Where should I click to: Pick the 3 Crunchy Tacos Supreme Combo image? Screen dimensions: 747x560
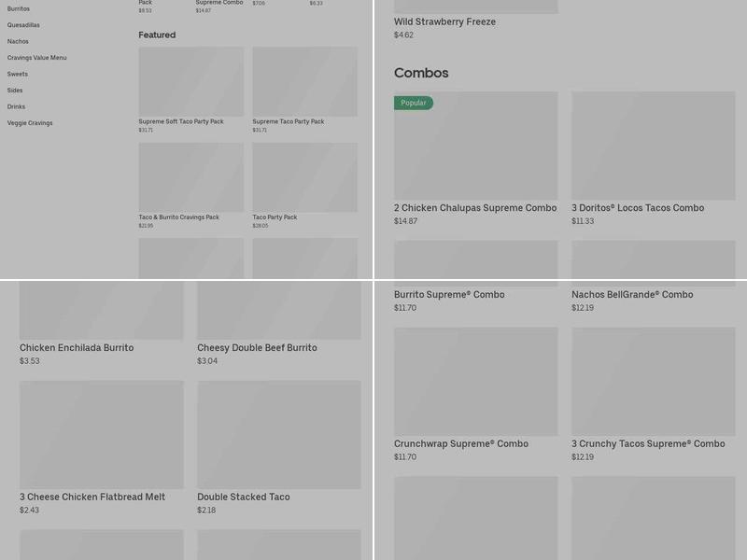(653, 381)
